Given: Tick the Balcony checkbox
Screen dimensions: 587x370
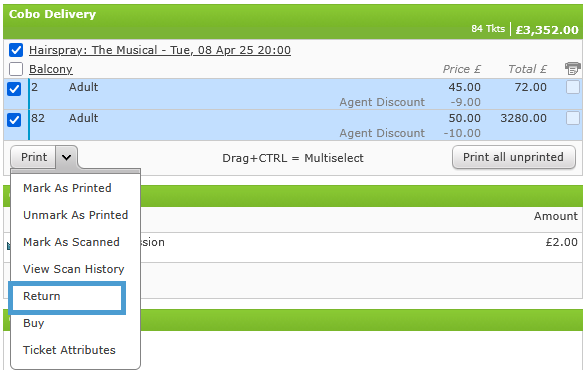Looking at the screenshot, I should pyautogui.click(x=16, y=69).
